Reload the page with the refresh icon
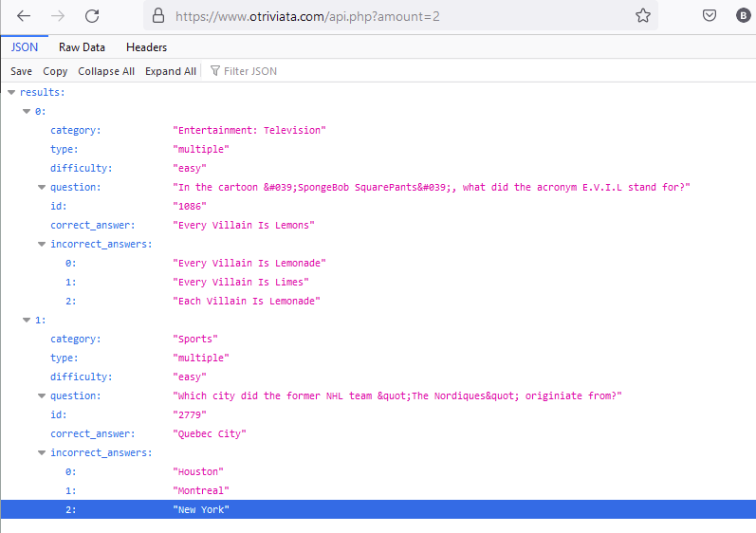Viewport: 756px width, 533px height. pyautogui.click(x=92, y=16)
